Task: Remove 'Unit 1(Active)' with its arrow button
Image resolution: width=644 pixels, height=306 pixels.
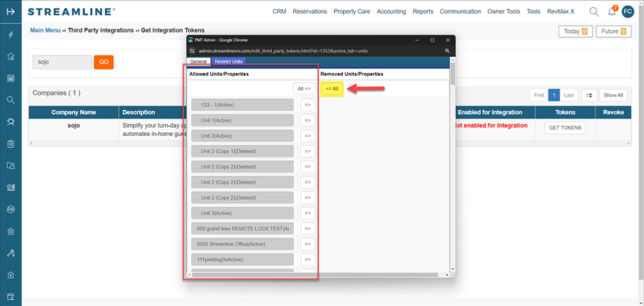Action: coord(307,120)
